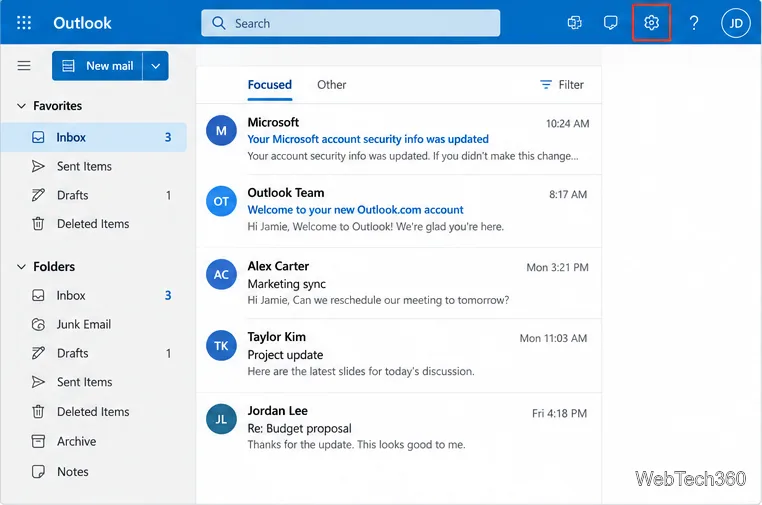This screenshot has width=762, height=505.
Task: Collapse the Favorites section chevron
Action: [21, 105]
